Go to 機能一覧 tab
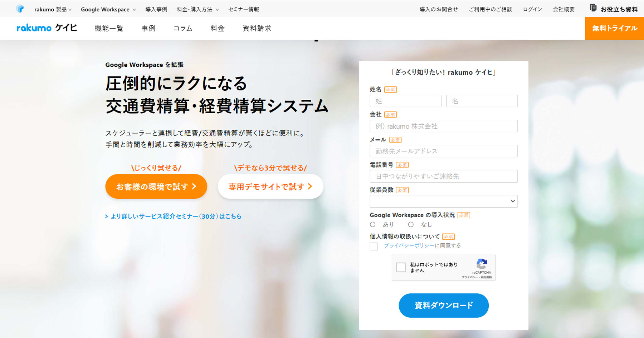Screen dimensions: 644x338 (x=109, y=28)
